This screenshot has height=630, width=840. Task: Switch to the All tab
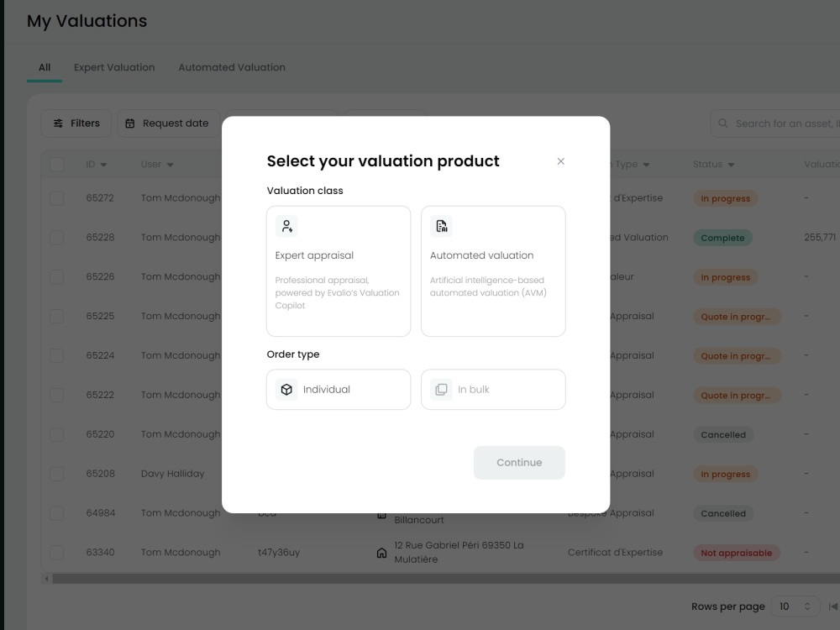pyautogui.click(x=45, y=67)
